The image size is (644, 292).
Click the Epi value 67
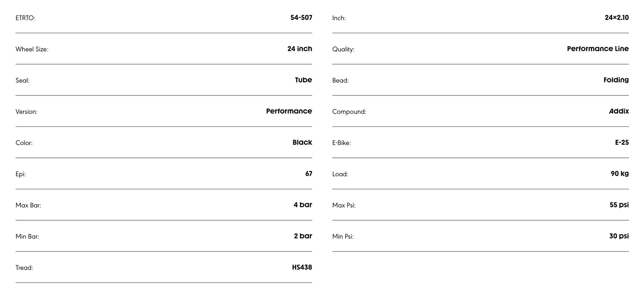coord(308,174)
